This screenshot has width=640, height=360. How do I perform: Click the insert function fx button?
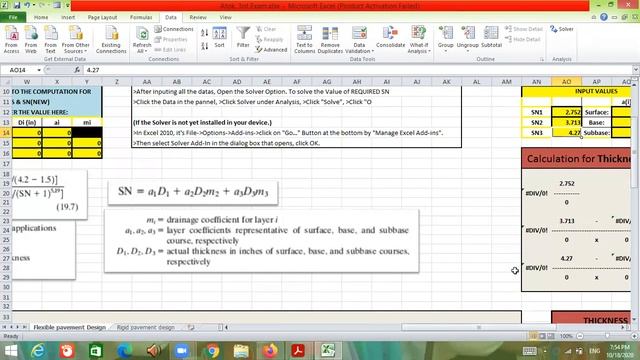click(x=77, y=70)
